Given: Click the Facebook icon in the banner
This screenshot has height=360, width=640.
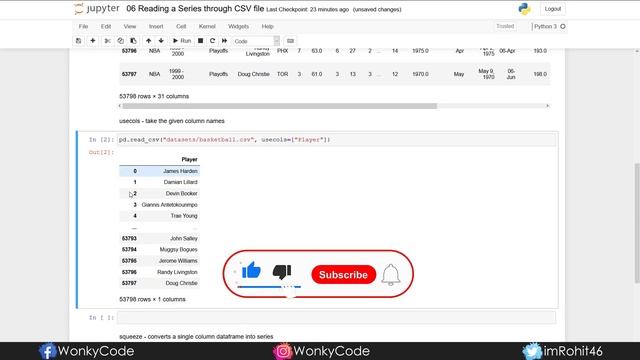Looking at the screenshot, I should tap(47, 351).
